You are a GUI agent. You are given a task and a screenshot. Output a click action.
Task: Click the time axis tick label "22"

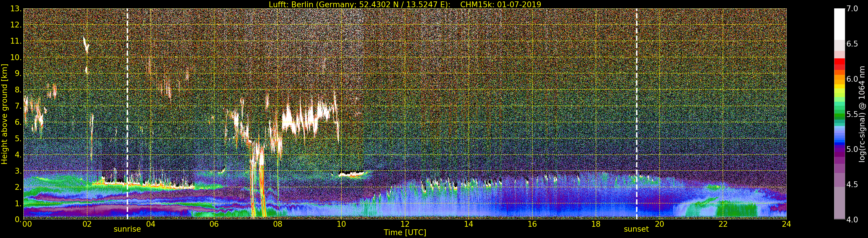coord(723,224)
